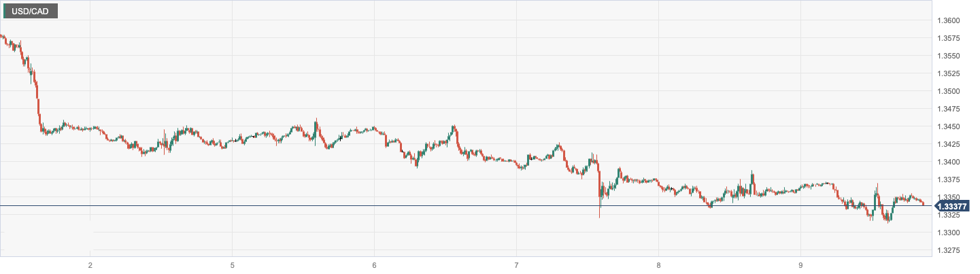The width and height of the screenshot is (980, 274).
Task: Click the 1.3550 level on price scale
Action: click(948, 56)
